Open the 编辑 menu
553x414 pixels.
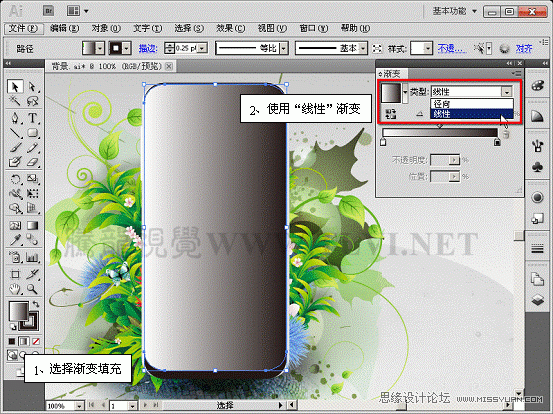coord(64,28)
